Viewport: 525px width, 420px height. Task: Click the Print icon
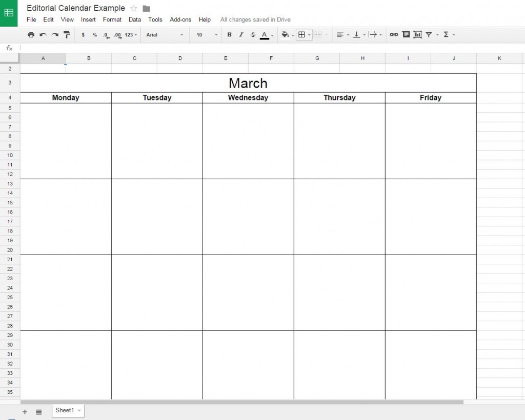tap(31, 34)
